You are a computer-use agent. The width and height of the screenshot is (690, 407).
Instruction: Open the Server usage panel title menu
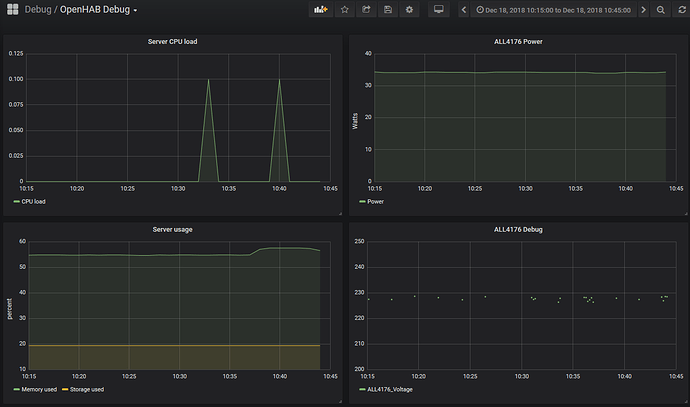click(x=172, y=229)
